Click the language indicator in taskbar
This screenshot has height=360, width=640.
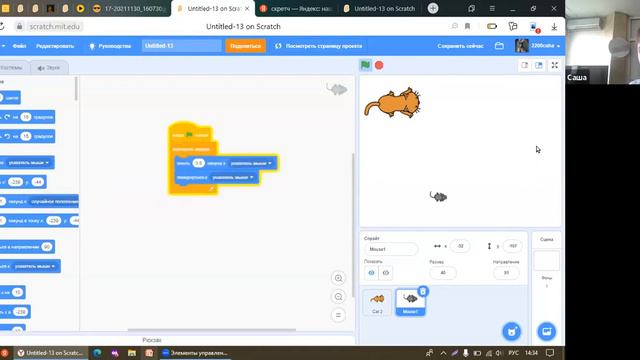(513, 353)
